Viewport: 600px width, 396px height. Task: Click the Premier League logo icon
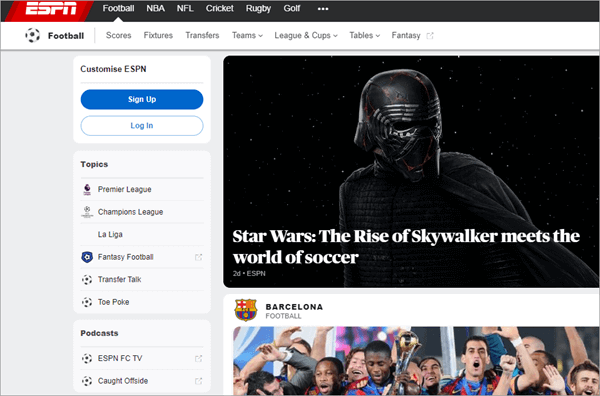pyautogui.click(x=87, y=189)
